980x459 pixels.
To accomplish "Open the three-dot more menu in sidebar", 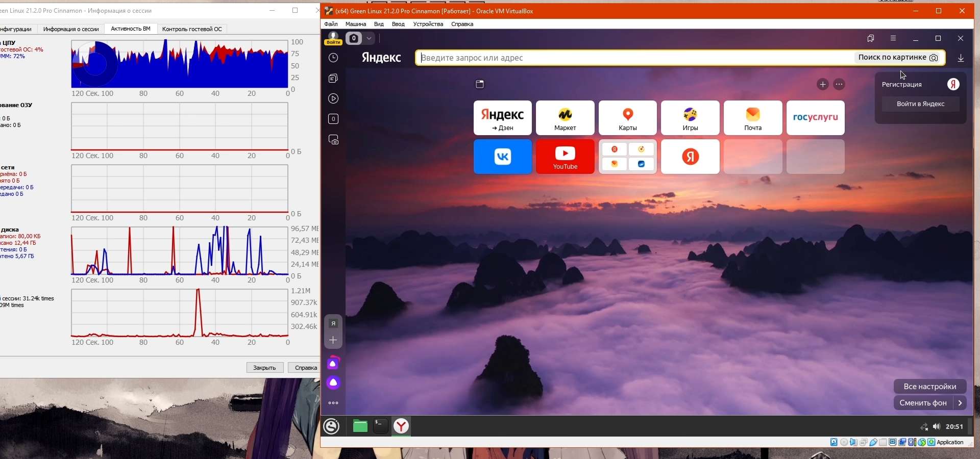I will pos(333,403).
